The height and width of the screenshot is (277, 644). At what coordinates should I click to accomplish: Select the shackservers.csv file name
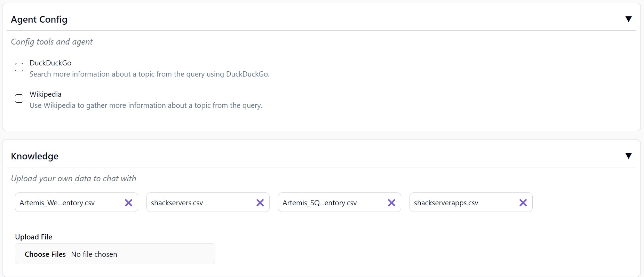click(x=177, y=203)
